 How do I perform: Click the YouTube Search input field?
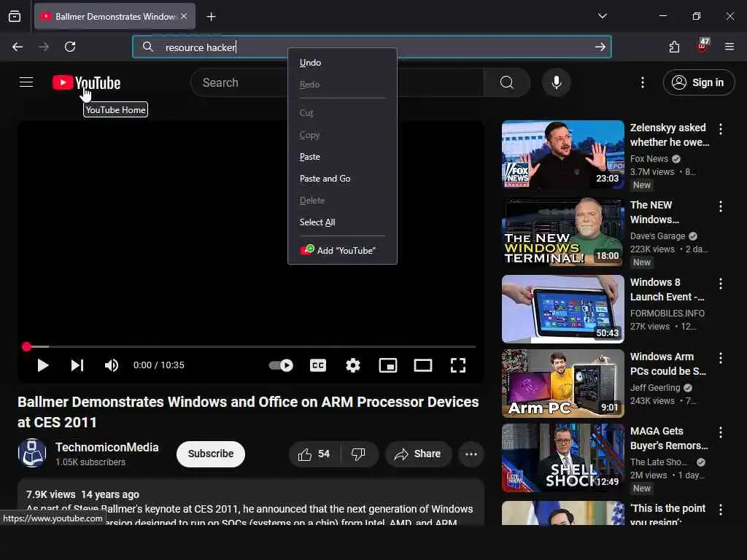click(x=337, y=82)
